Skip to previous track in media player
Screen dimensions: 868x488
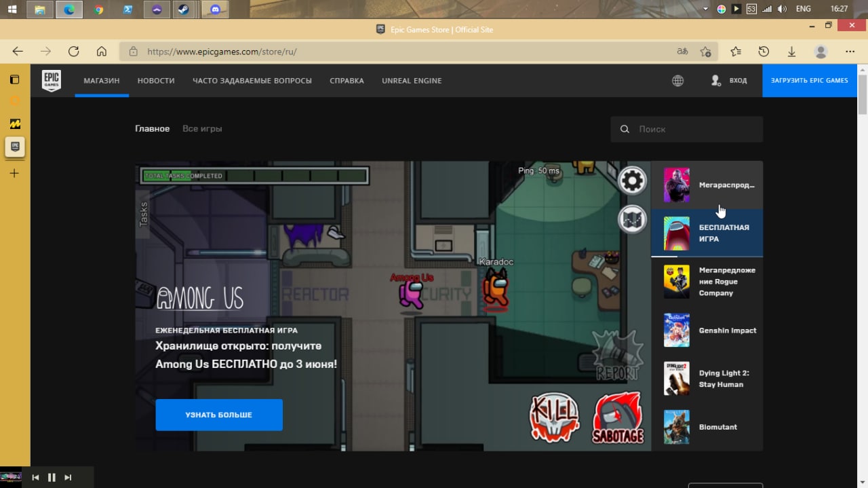[35, 478]
